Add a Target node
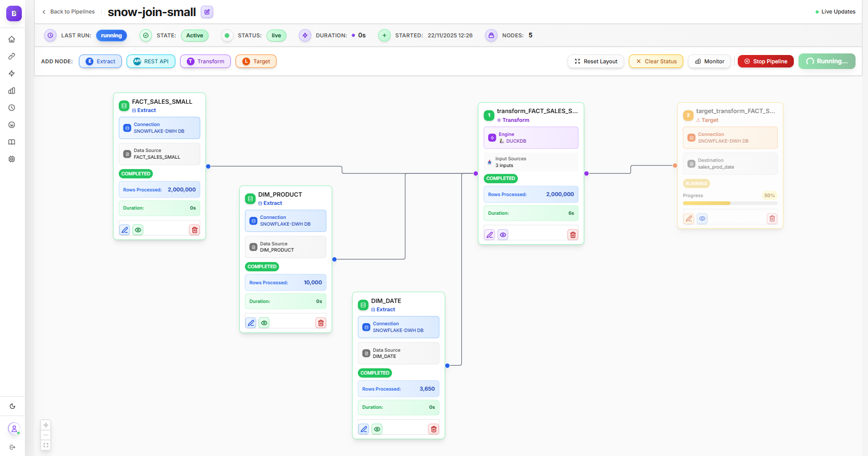The image size is (868, 456). pyautogui.click(x=256, y=61)
